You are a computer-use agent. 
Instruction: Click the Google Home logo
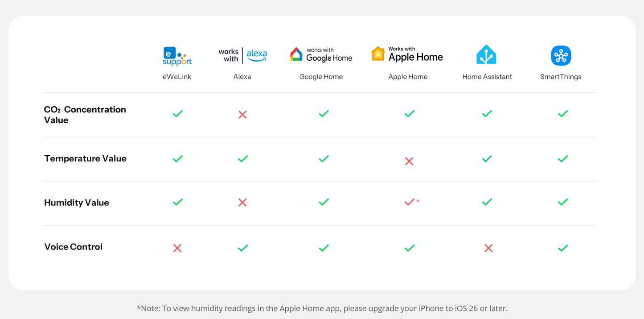(321, 55)
